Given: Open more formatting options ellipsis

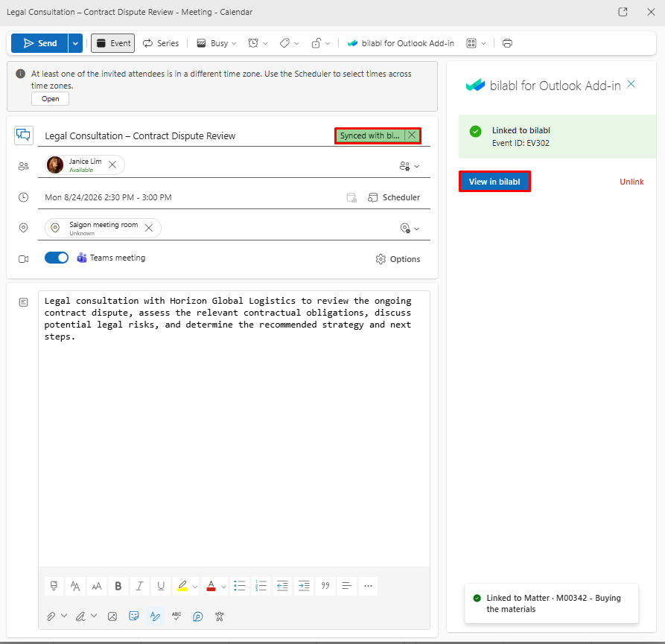Looking at the screenshot, I should [x=368, y=586].
